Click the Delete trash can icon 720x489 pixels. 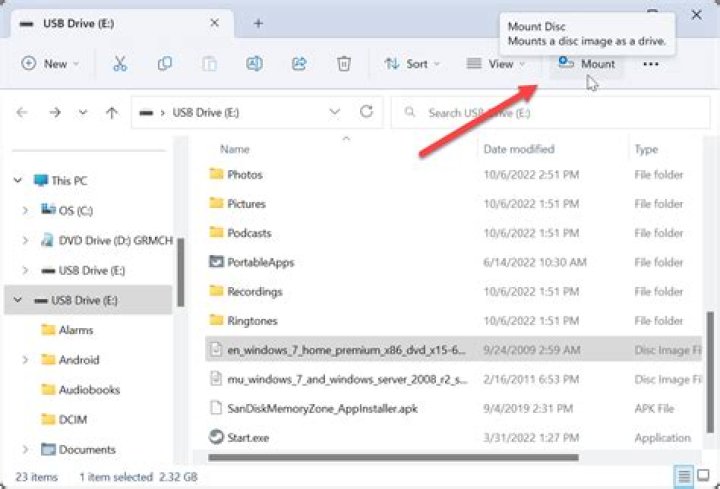point(343,64)
